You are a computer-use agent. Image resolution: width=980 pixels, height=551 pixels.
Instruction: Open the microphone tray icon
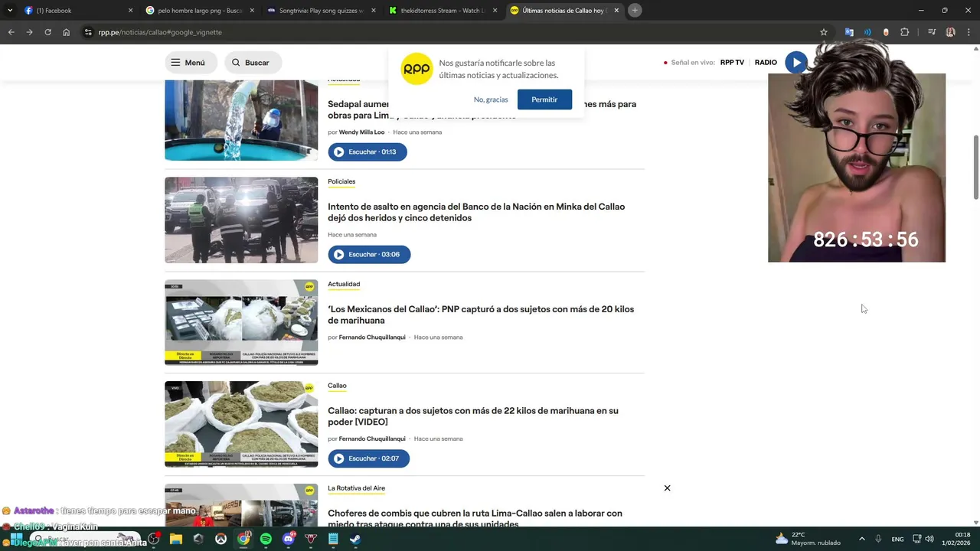pos(878,539)
